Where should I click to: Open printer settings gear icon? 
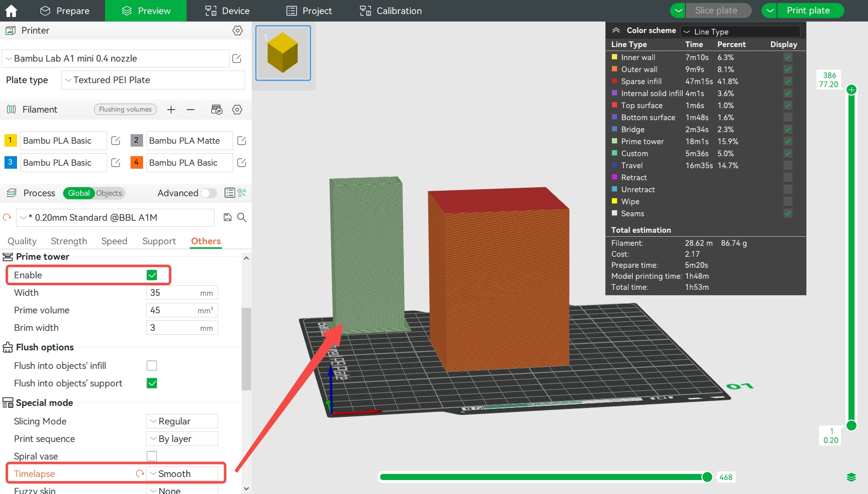(238, 31)
